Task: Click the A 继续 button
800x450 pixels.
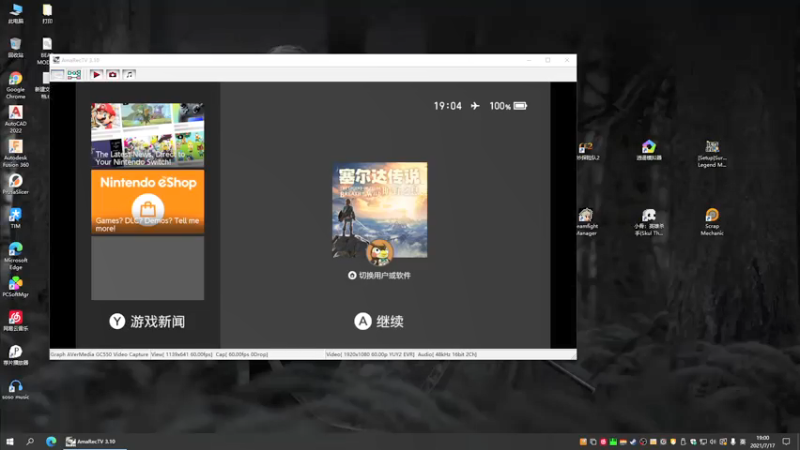Action: click(x=379, y=321)
